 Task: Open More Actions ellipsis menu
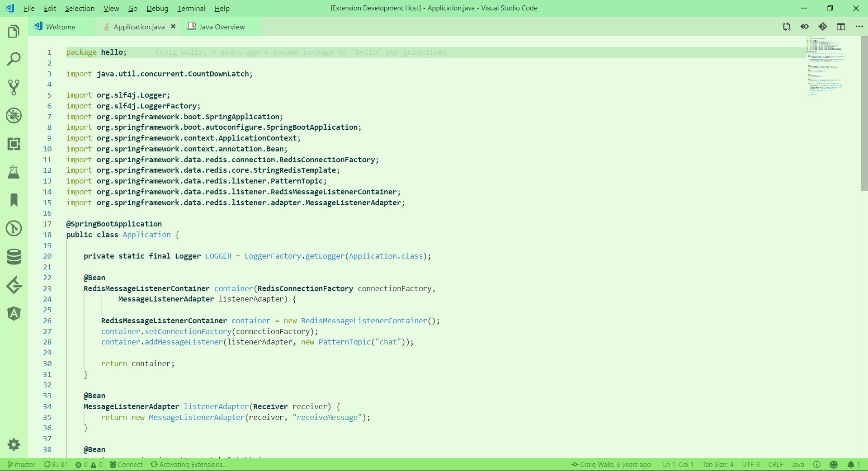click(859, 27)
